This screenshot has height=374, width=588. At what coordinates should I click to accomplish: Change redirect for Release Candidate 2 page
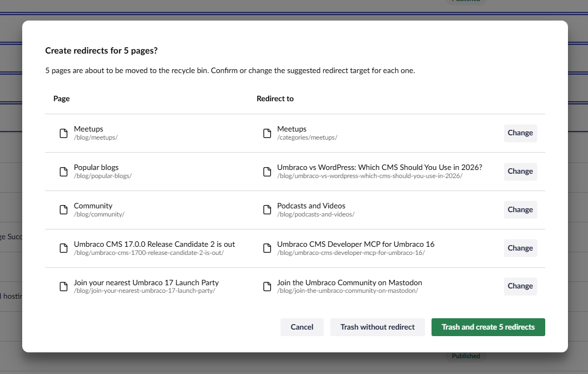(x=520, y=248)
